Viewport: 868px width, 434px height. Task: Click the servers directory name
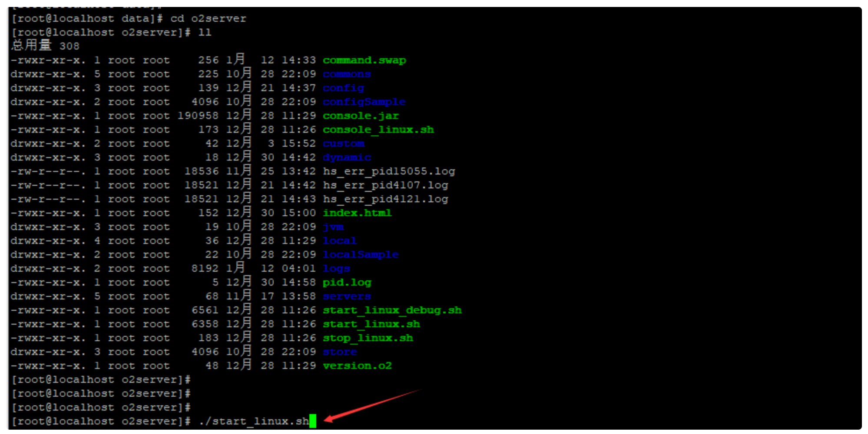pyautogui.click(x=346, y=296)
